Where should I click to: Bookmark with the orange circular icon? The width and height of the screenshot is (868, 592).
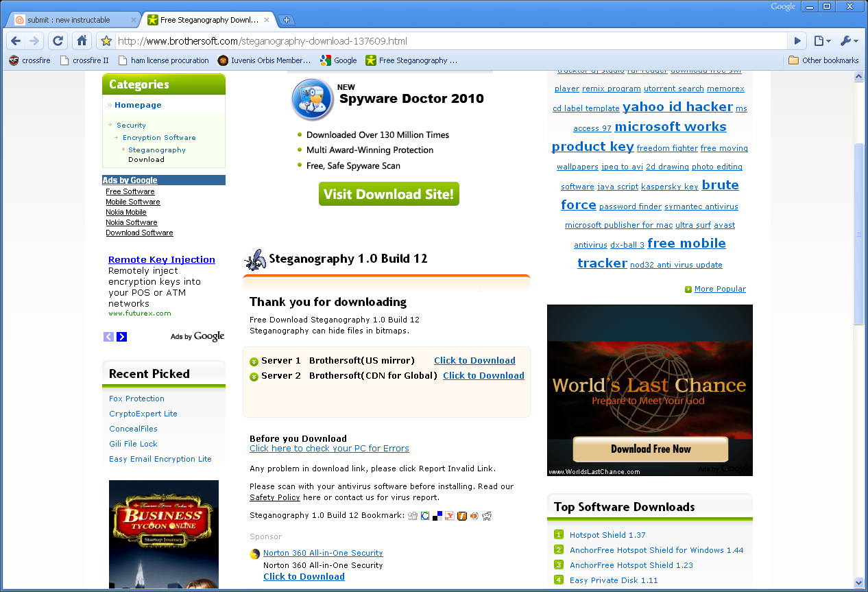(x=474, y=516)
